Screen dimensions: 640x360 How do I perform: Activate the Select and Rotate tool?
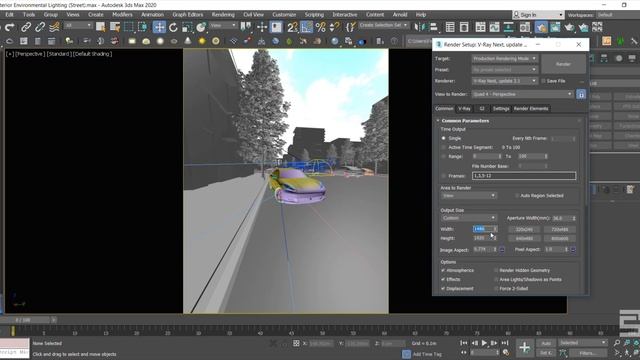click(x=173, y=27)
